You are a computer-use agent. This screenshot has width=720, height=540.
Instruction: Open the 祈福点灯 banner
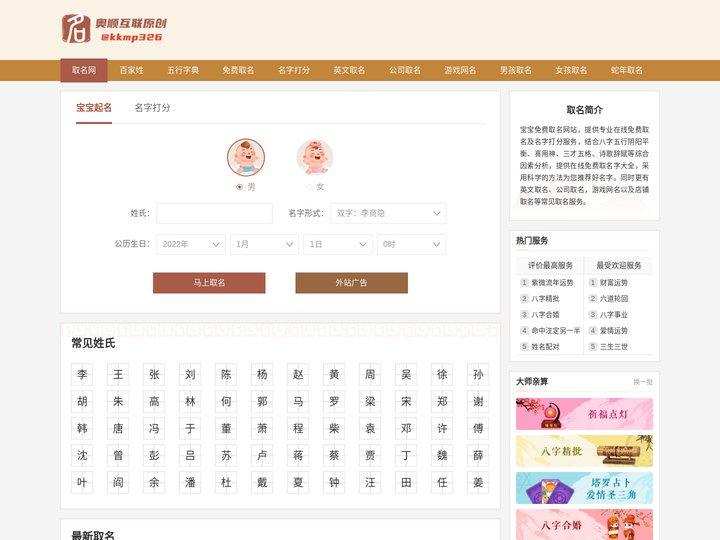tap(584, 414)
